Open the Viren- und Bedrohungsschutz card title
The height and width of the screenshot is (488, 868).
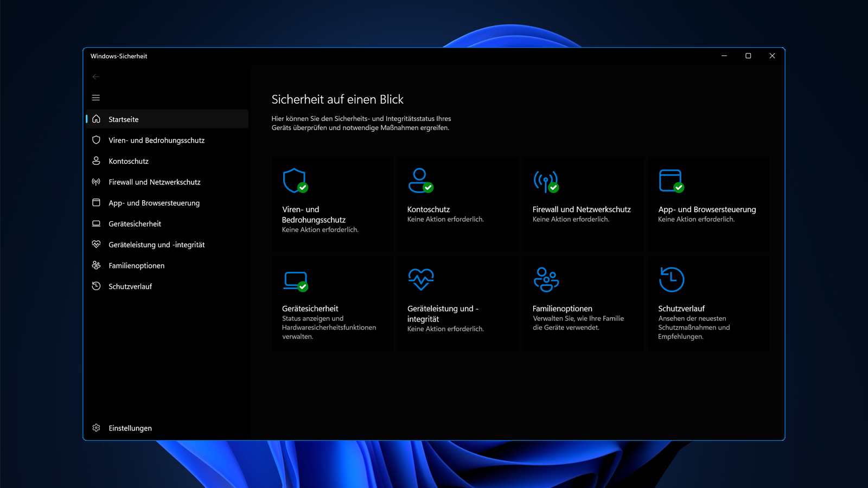tap(314, 214)
